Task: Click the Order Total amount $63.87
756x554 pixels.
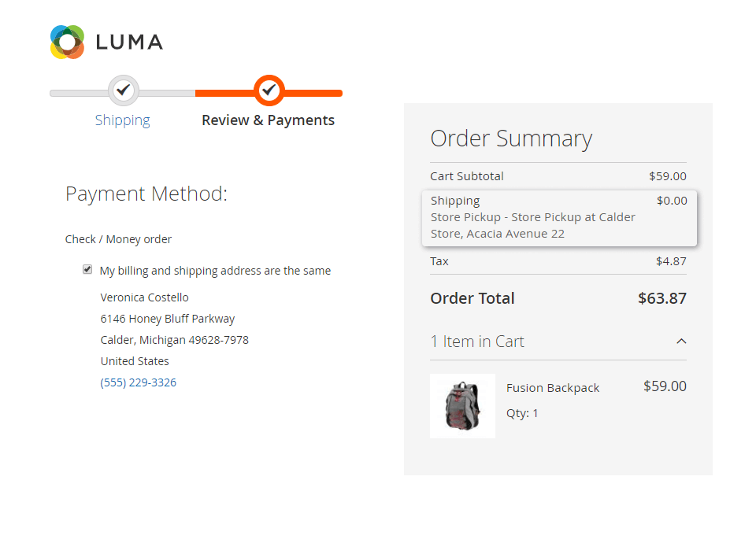Action: [661, 298]
